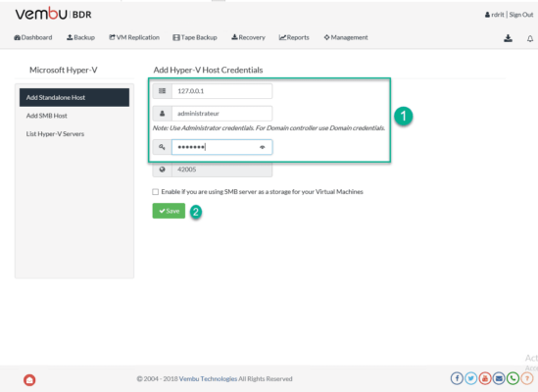
Task: Click the Vembu BDR logo
Action: (x=53, y=14)
